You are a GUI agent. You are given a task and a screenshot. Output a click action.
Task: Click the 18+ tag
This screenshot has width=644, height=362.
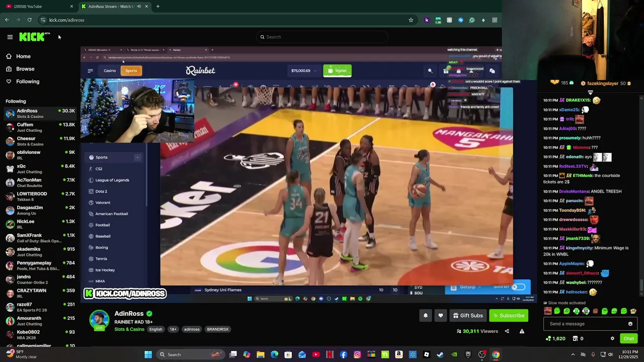(173, 329)
